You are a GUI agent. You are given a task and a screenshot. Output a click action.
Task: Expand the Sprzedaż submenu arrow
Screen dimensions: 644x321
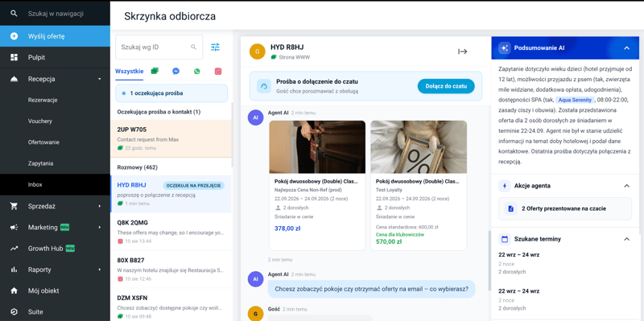coord(99,206)
